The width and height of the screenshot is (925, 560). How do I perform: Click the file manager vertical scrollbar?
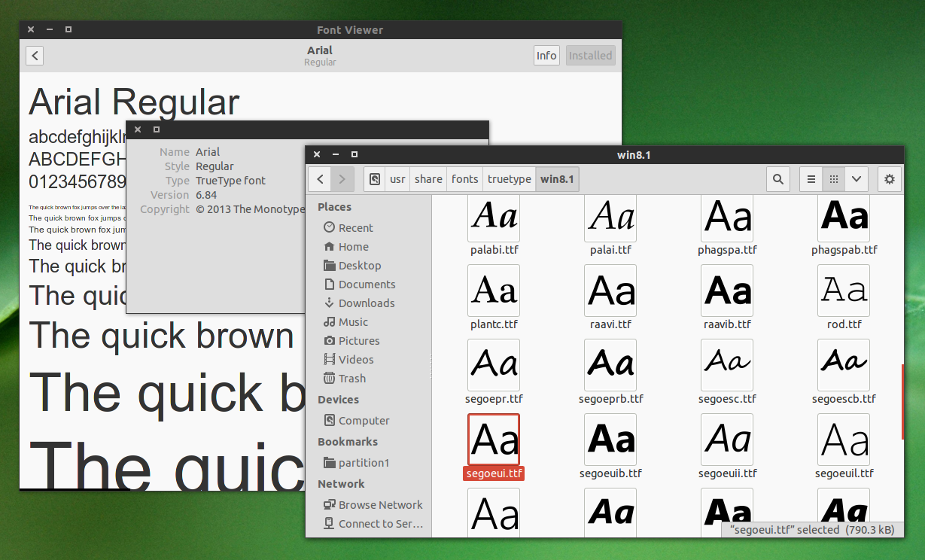tap(902, 401)
